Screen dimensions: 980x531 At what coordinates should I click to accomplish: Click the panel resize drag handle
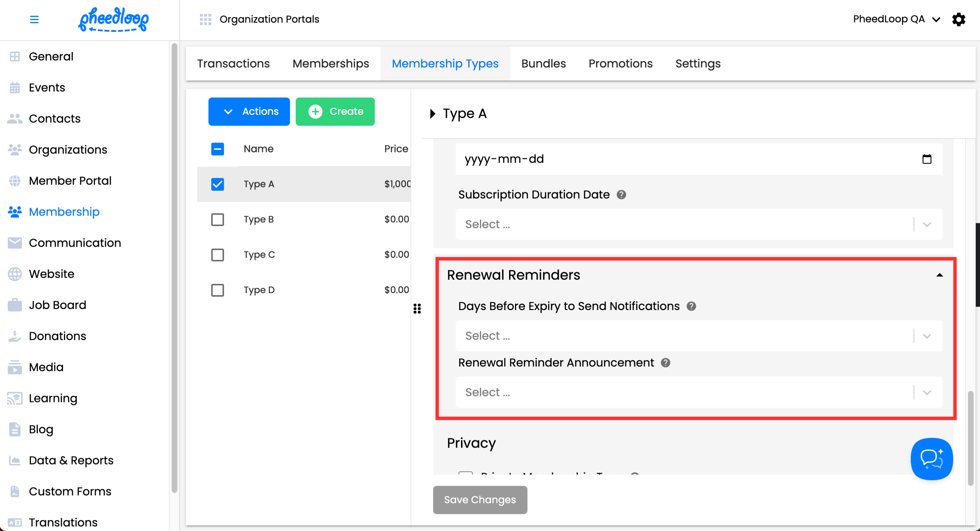tap(417, 309)
